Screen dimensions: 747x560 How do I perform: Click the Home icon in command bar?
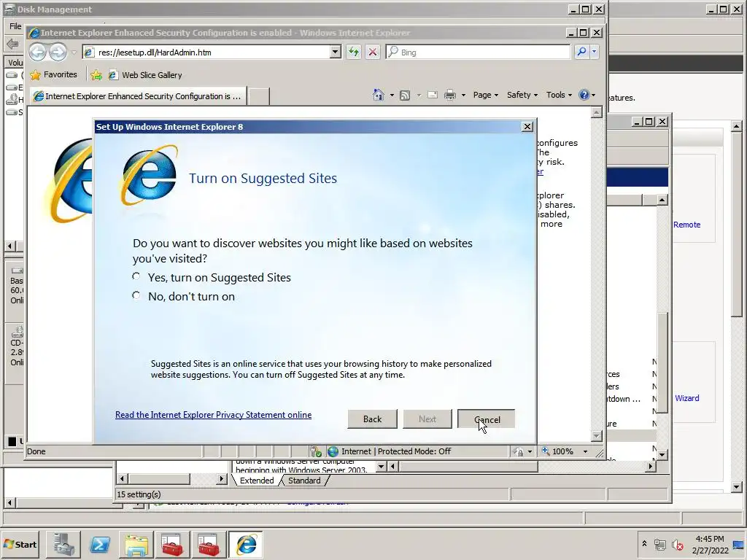pyautogui.click(x=379, y=95)
